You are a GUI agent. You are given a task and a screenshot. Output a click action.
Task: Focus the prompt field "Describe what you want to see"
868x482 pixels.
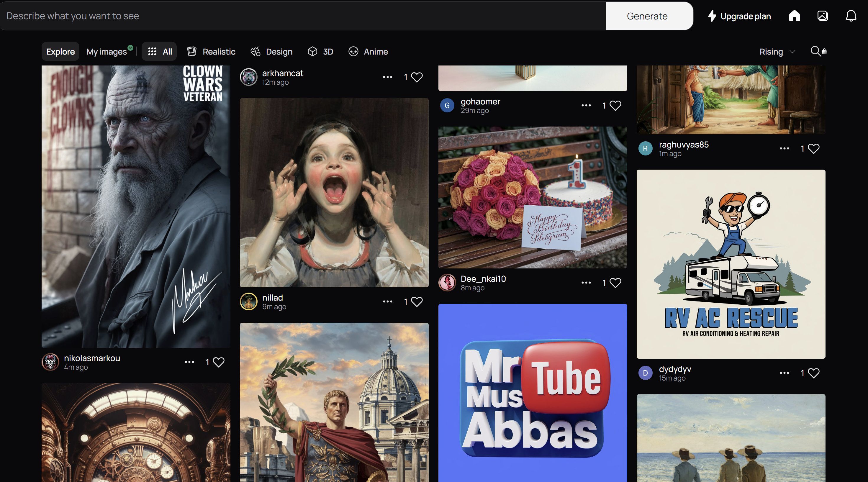coord(303,16)
